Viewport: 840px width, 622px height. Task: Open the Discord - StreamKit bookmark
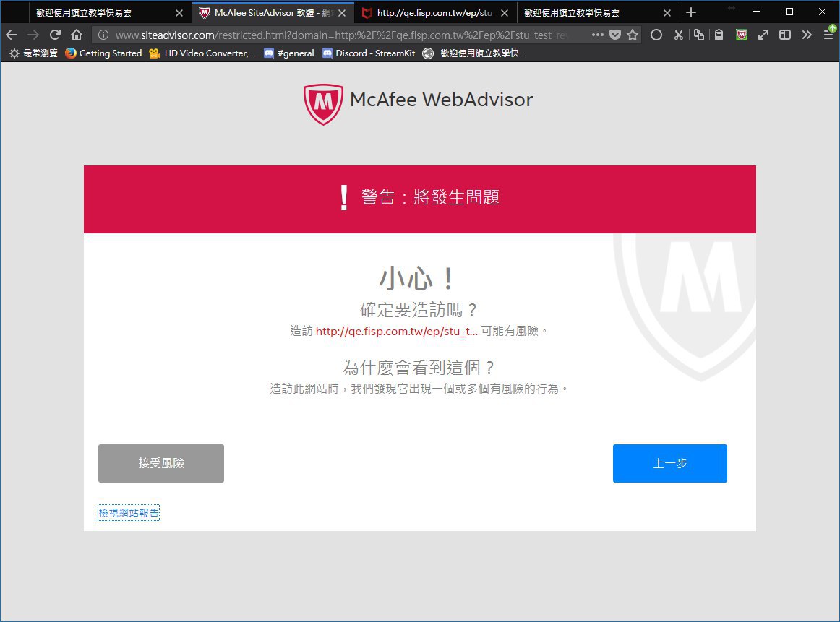point(368,53)
